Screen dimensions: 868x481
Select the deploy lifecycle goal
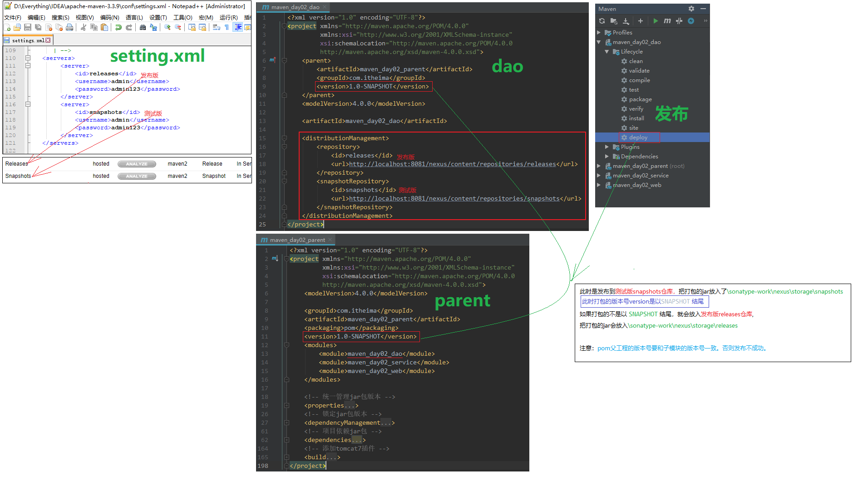pos(638,137)
